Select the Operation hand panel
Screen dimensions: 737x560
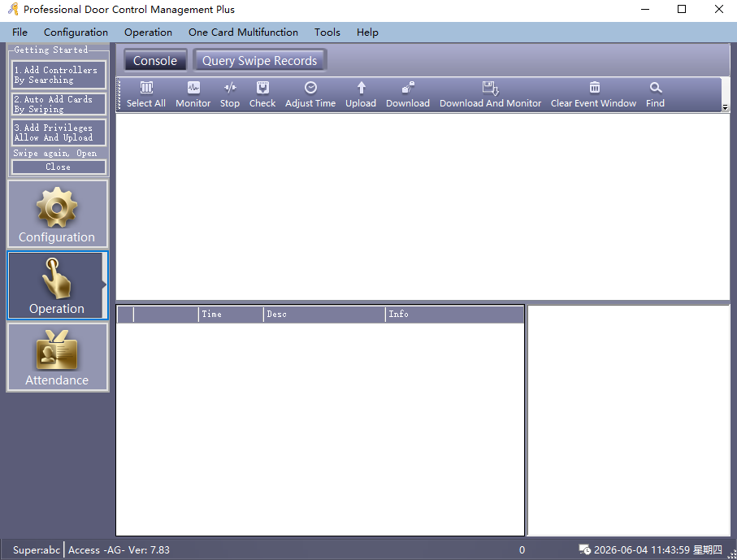[58, 285]
